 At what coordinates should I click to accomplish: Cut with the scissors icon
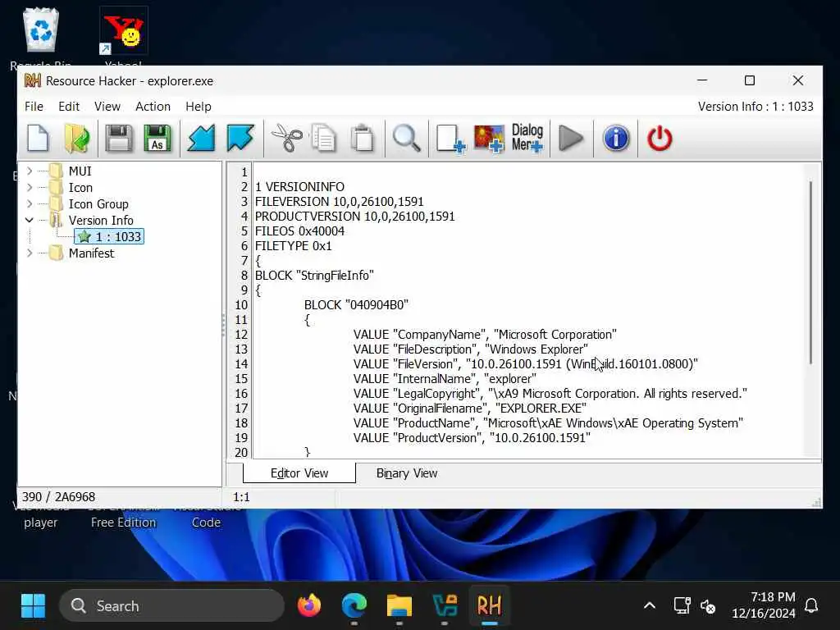coord(287,138)
